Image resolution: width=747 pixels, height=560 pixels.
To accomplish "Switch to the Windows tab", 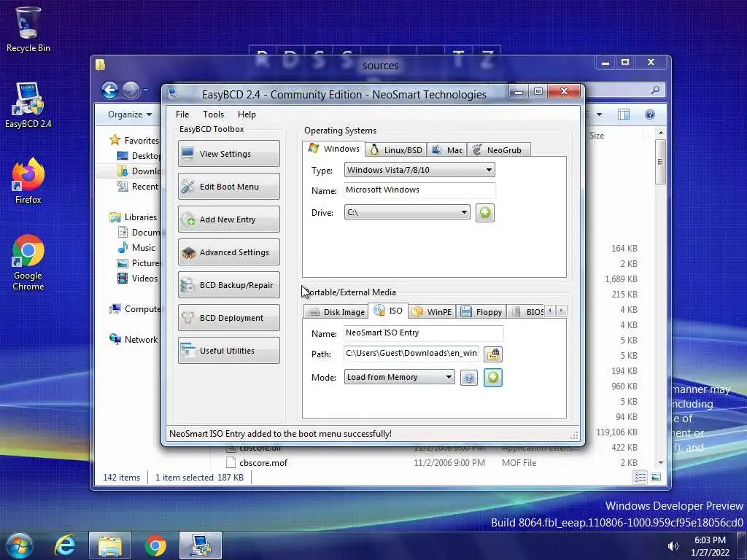I will pyautogui.click(x=334, y=149).
